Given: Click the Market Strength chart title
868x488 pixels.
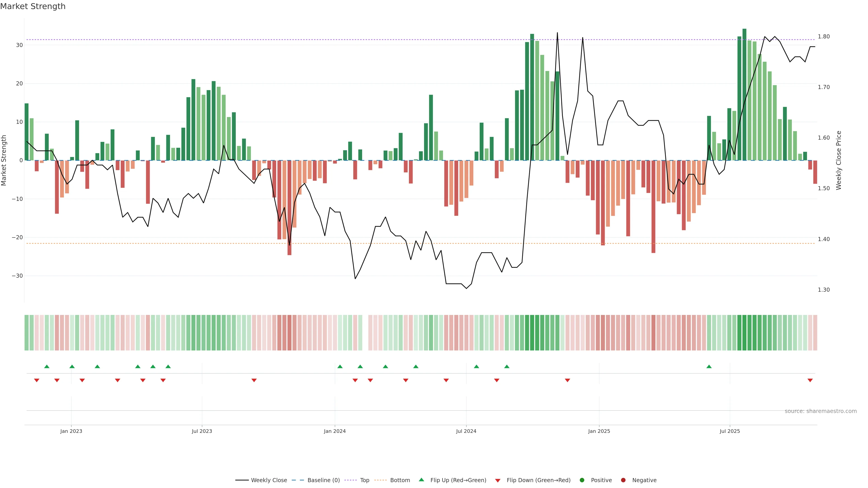Looking at the screenshot, I should point(33,6).
